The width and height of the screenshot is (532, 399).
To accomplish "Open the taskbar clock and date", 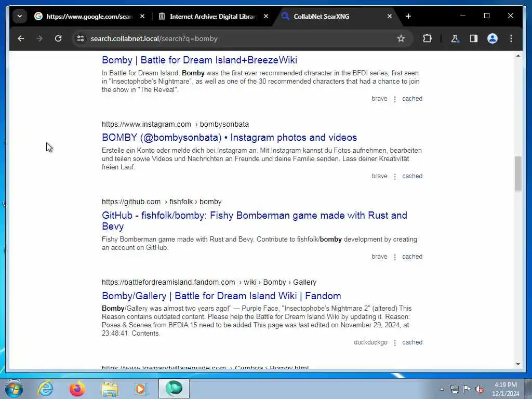I will click(x=506, y=389).
